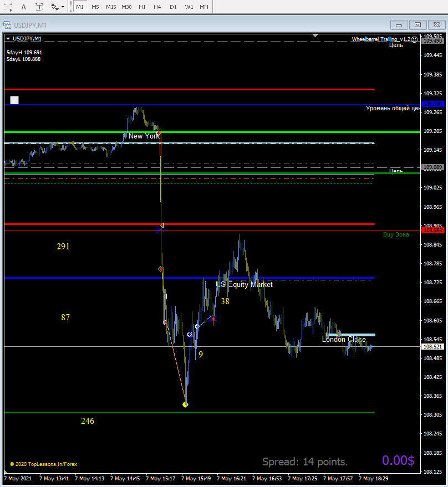Click the USDJPY chart window icon
The image size is (448, 487).
point(7,25)
